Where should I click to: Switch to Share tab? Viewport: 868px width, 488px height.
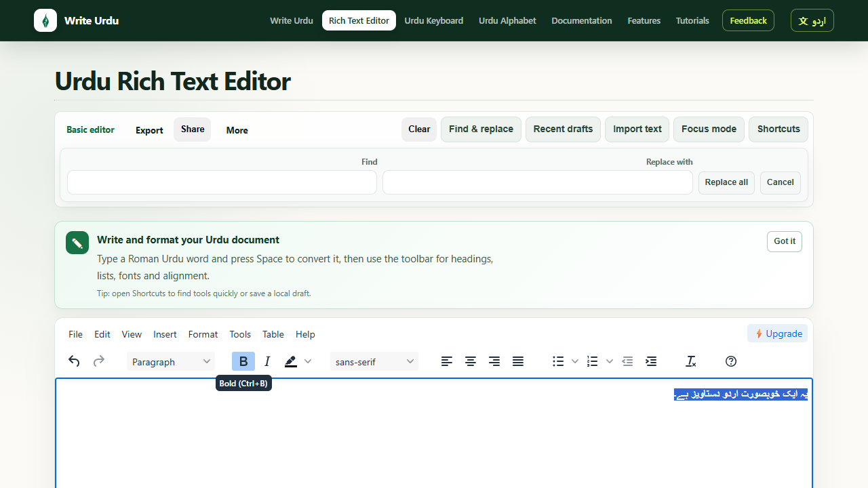tap(193, 129)
